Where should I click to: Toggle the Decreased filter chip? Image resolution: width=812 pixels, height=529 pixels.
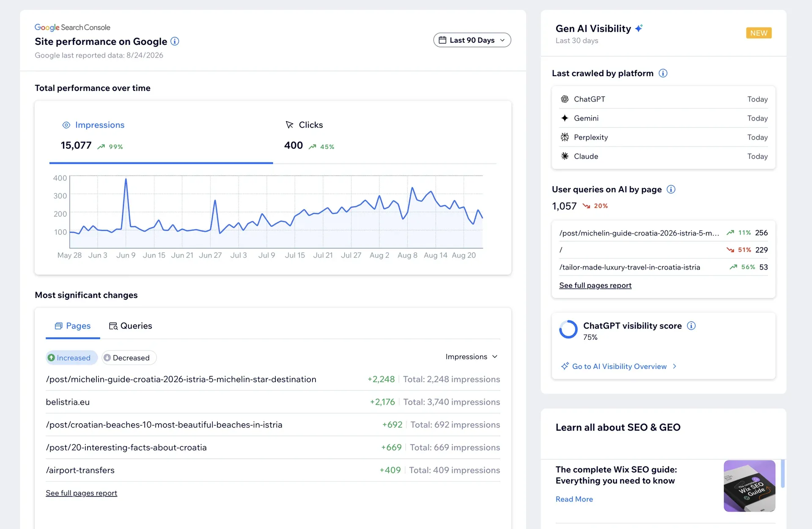129,358
